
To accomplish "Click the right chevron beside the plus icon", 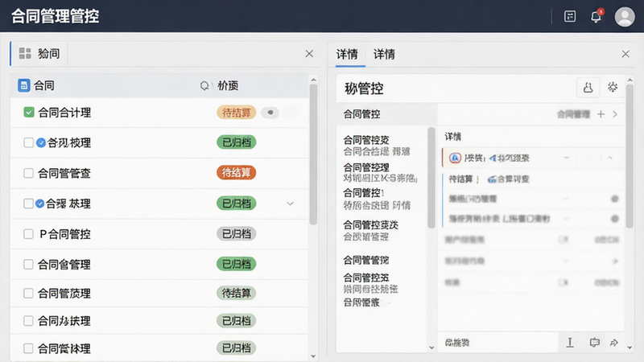I will [615, 114].
